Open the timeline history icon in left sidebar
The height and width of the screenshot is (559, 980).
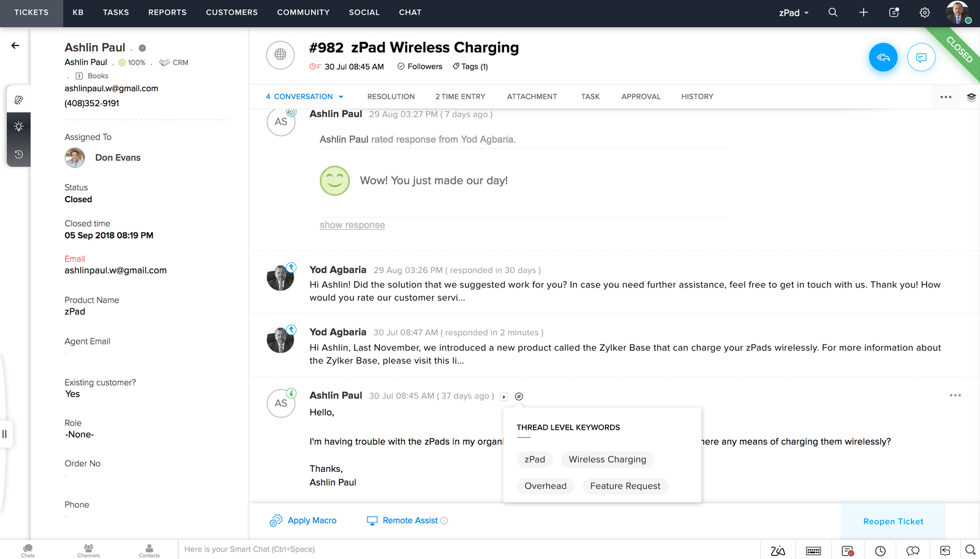coord(19,154)
